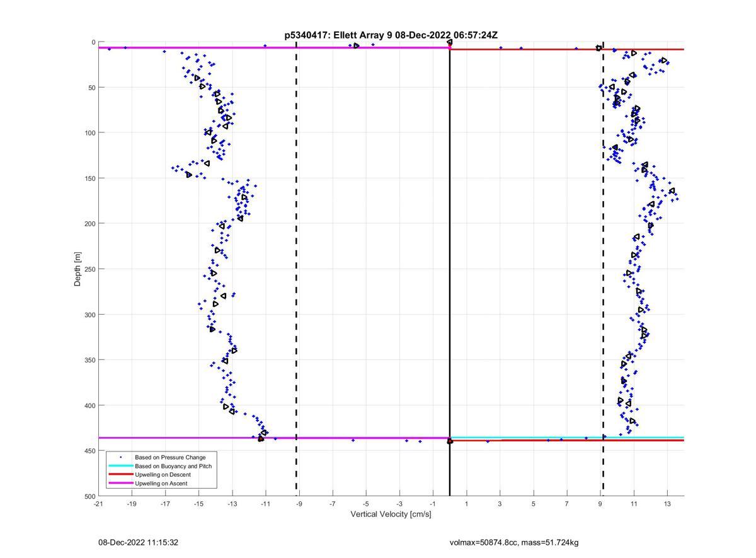Viewport: 756px width, 558px height.
Task: Click depth axis tick label '400'
Action: click(x=89, y=405)
